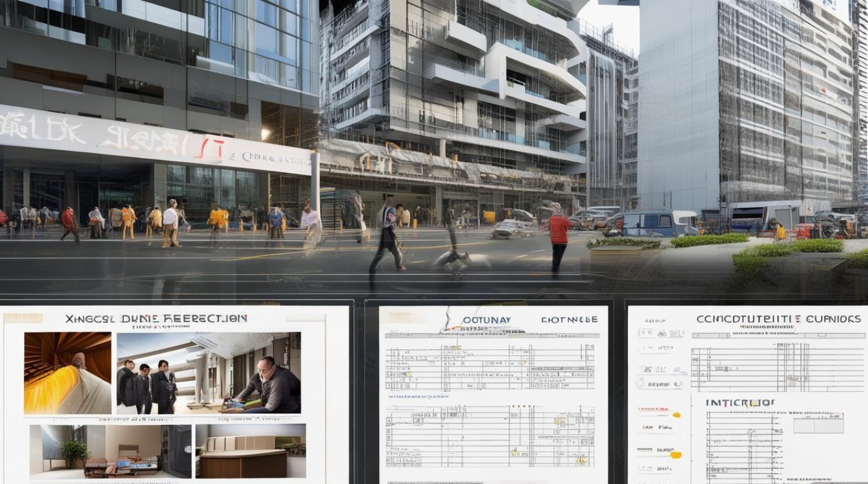Image resolution: width=868 pixels, height=484 pixels.
Task: Click the row of red dots in middle document
Action: [x=521, y=407]
